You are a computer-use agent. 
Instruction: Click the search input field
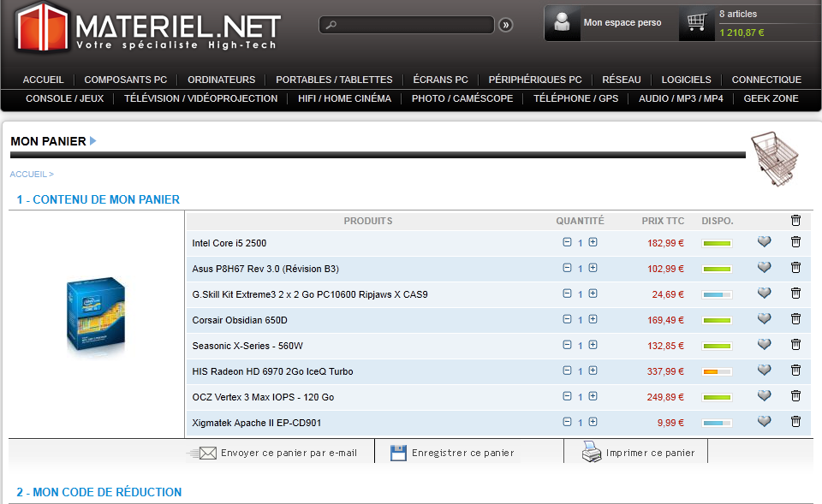[x=411, y=26]
